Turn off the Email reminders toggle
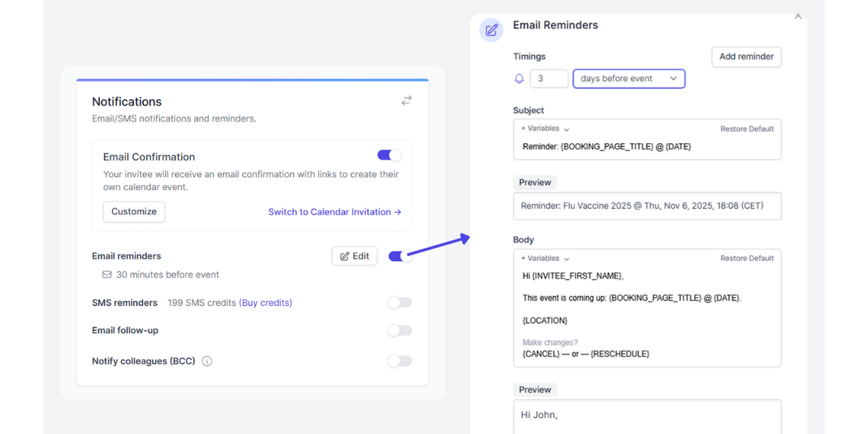868x434 pixels. coord(400,255)
